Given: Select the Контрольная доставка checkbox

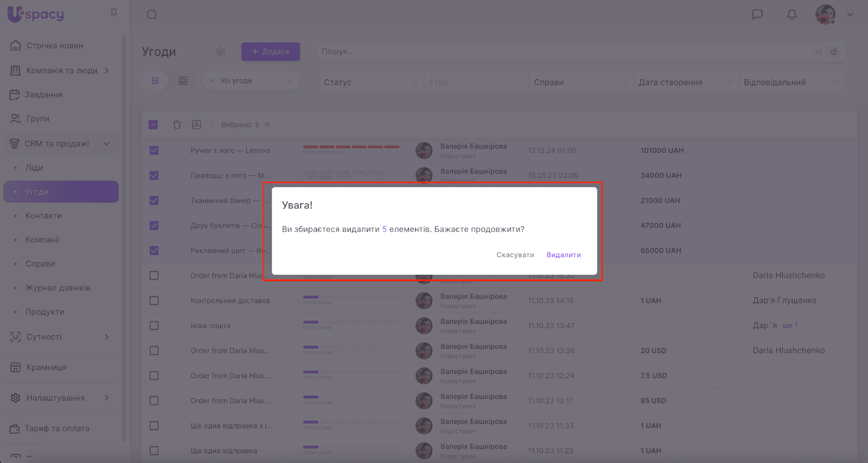Looking at the screenshot, I should click(154, 301).
